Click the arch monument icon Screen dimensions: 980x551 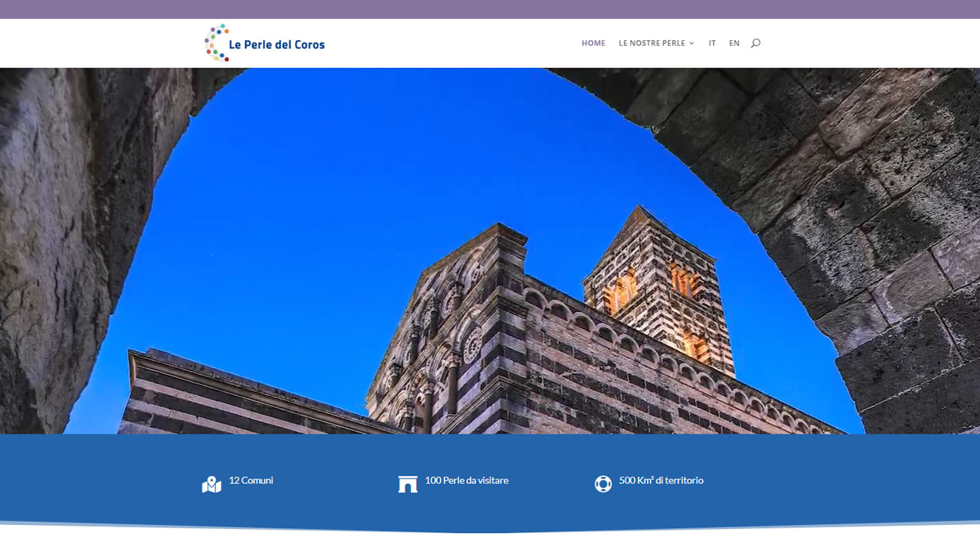click(x=408, y=484)
